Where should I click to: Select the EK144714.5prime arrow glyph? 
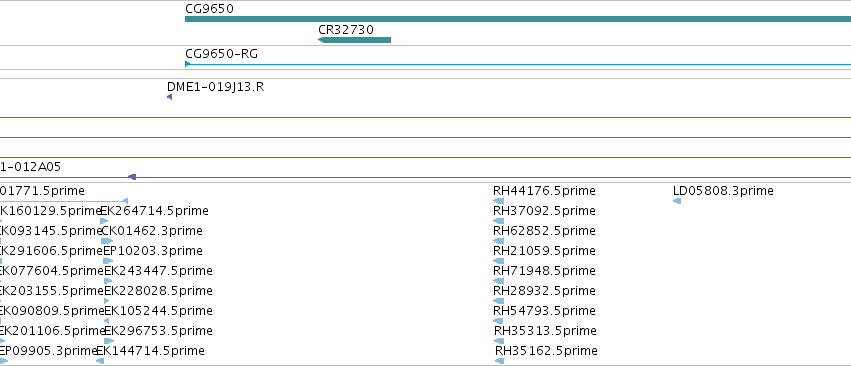100,361
